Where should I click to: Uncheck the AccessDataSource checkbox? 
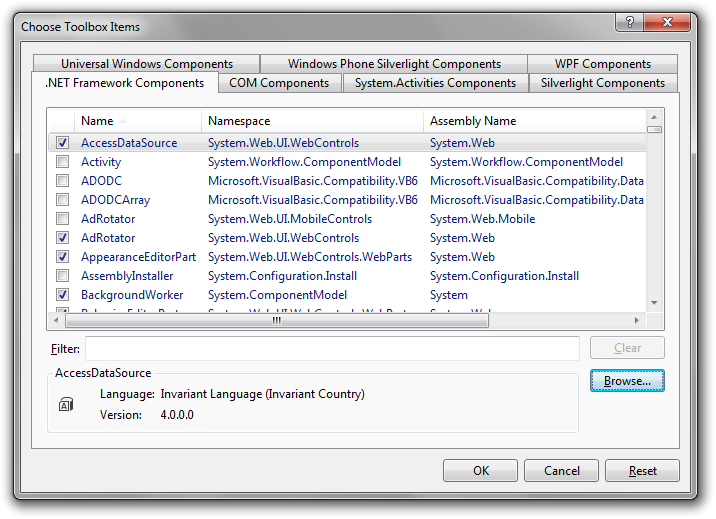tap(63, 143)
